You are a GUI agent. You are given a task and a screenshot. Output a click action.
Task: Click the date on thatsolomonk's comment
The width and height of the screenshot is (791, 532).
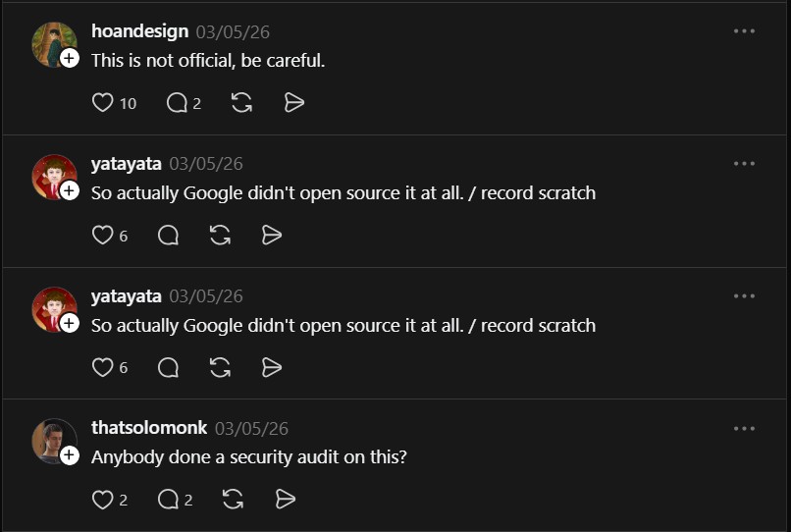(252, 428)
